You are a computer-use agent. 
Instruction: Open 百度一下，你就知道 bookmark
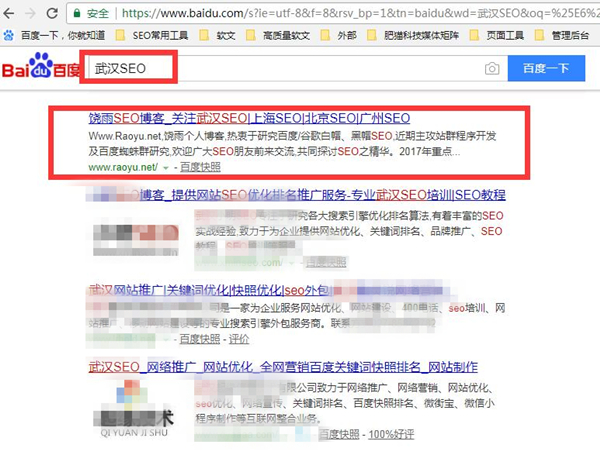click(63, 36)
